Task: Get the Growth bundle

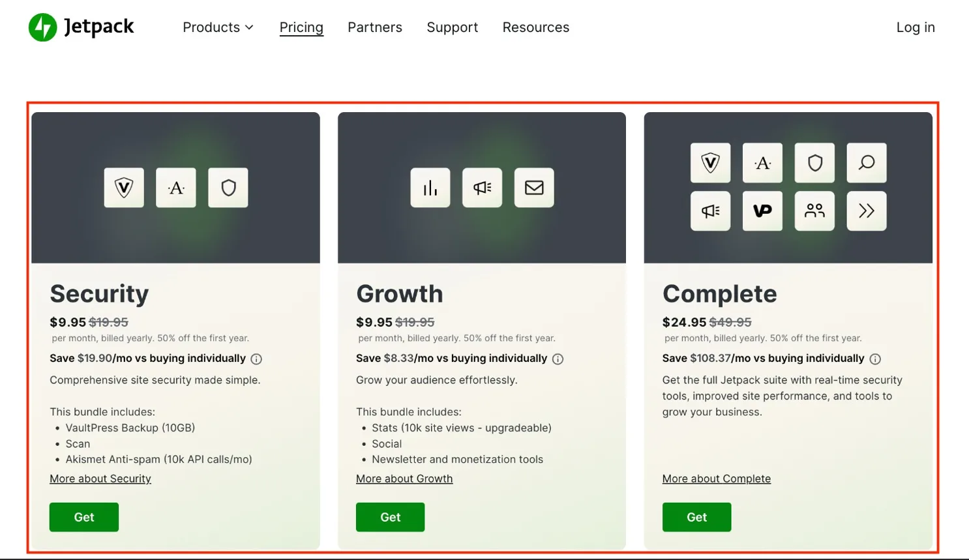Action: pyautogui.click(x=391, y=517)
